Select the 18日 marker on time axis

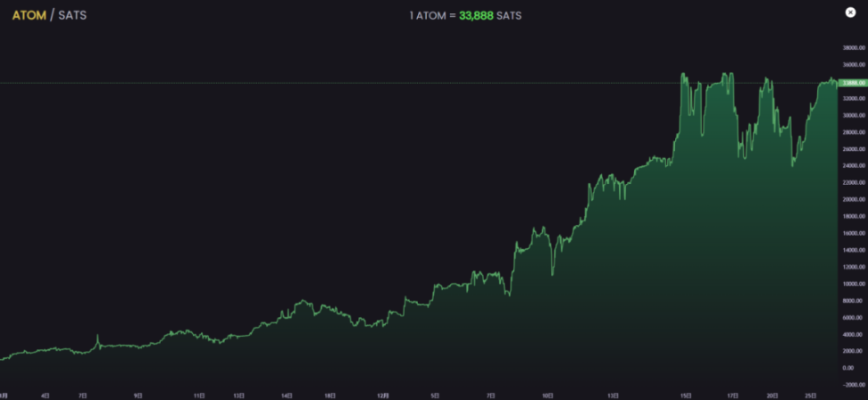[330, 394]
